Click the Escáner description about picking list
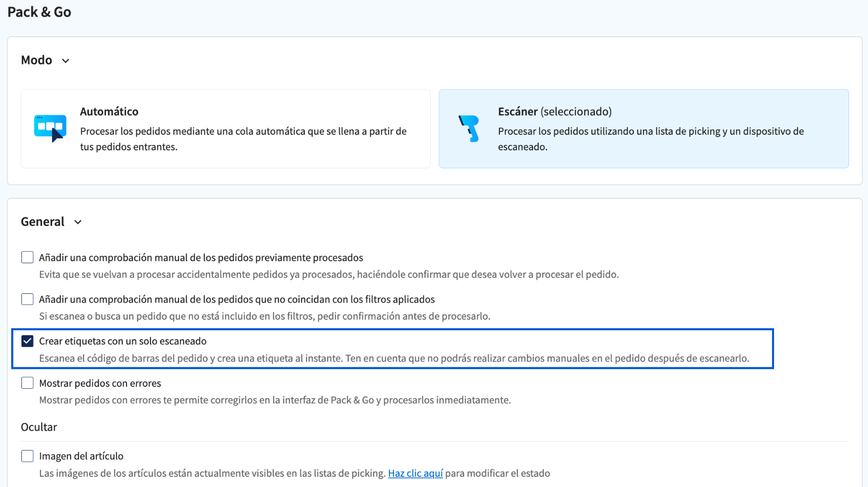 [651, 139]
